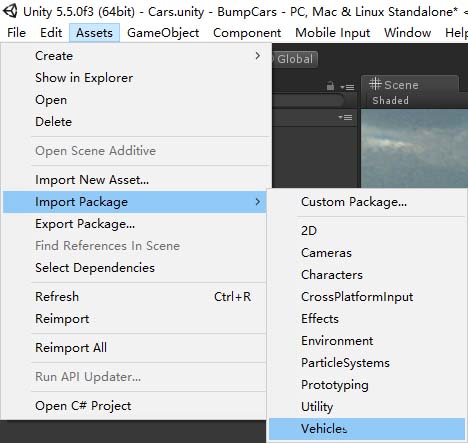Image resolution: width=468 pixels, height=443 pixels.
Task: Select Open in Assets menu
Action: coord(134,100)
